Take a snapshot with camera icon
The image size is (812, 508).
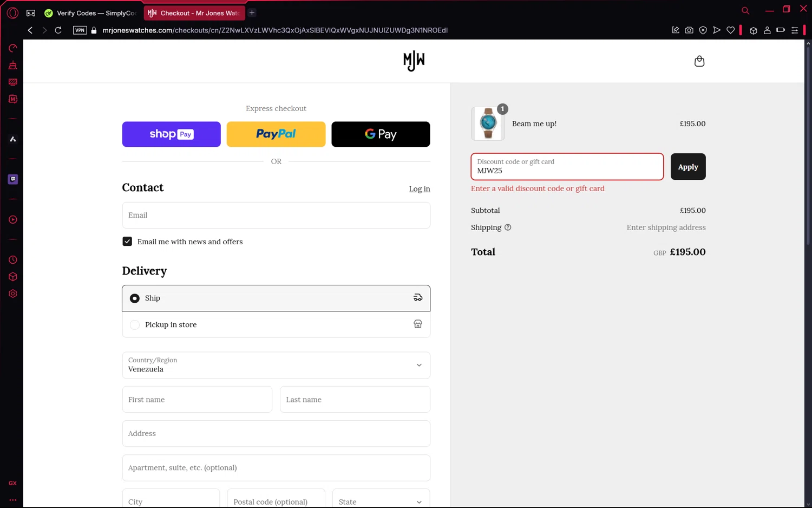coord(689,30)
